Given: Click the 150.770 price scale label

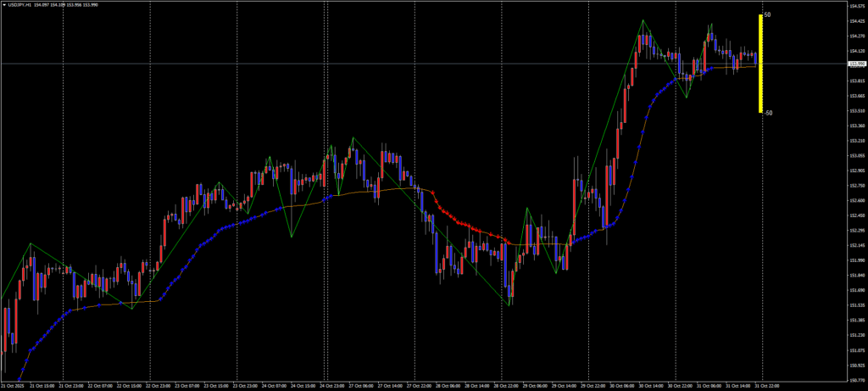Looking at the screenshot, I should [x=857, y=379].
